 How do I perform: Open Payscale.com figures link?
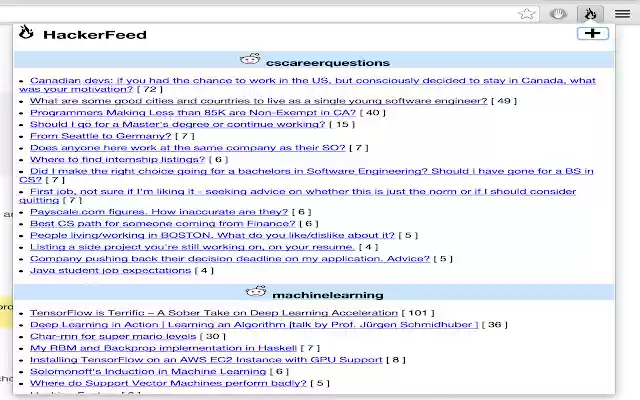(159, 212)
